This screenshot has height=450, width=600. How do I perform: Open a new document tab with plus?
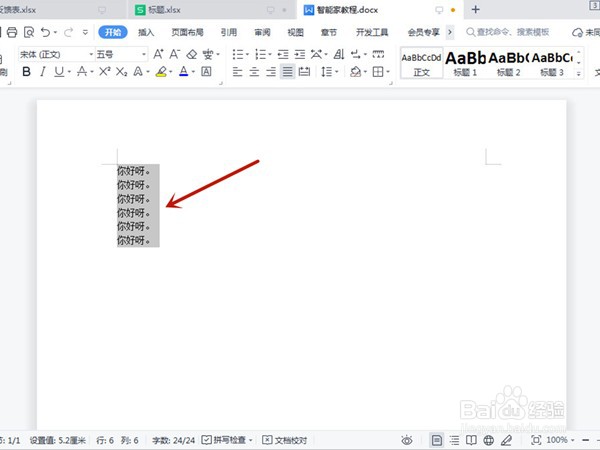475,10
